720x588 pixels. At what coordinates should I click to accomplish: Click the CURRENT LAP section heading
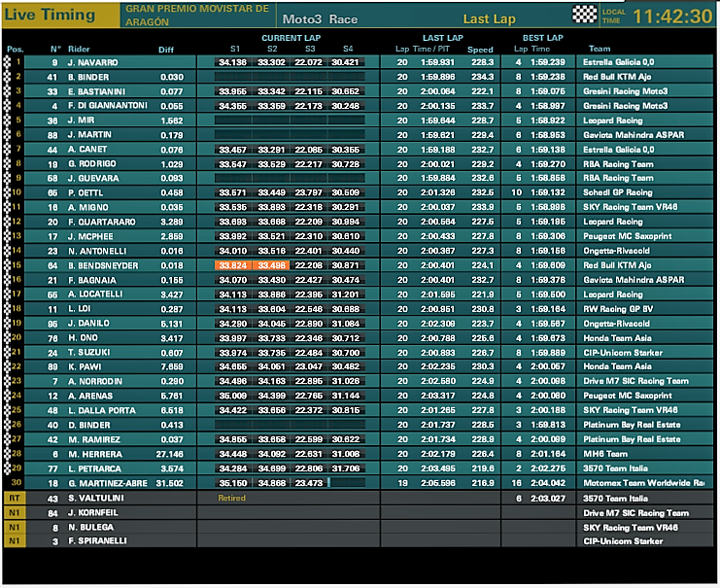coord(291,38)
